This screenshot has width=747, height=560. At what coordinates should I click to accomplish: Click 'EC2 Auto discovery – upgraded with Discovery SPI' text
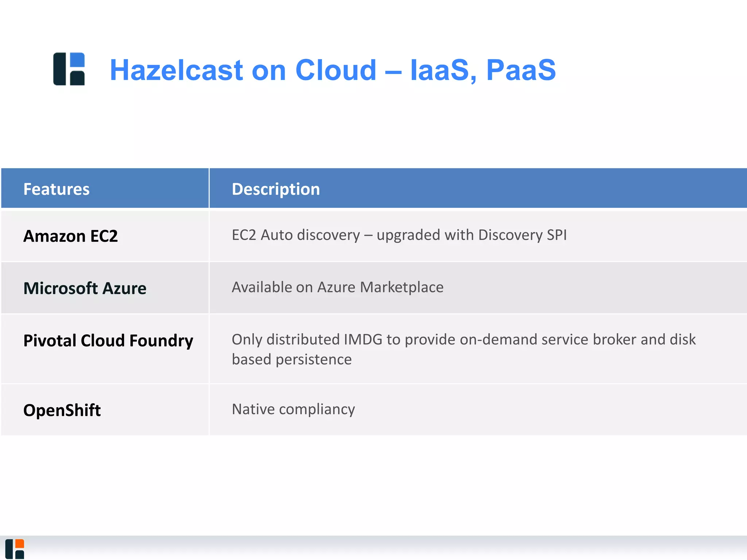pyautogui.click(x=399, y=235)
